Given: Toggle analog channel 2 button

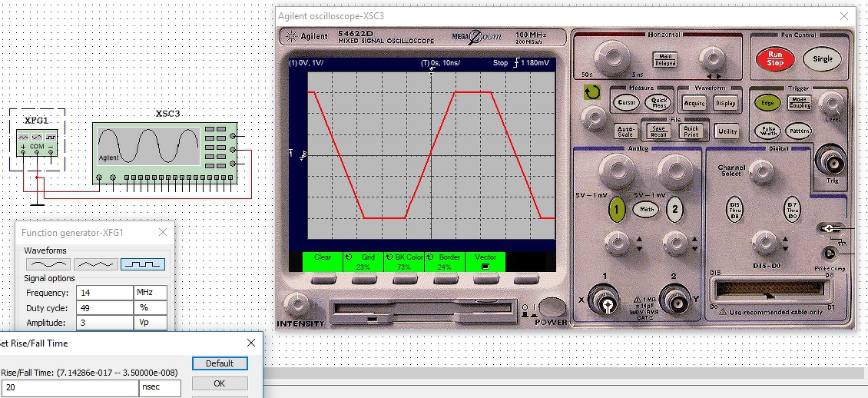Looking at the screenshot, I should pos(674,209).
